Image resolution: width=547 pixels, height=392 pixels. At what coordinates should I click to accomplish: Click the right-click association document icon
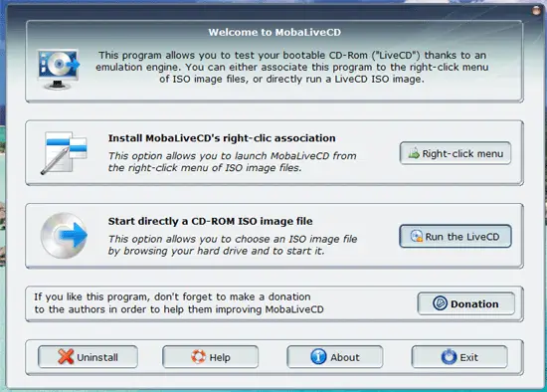coord(64,153)
